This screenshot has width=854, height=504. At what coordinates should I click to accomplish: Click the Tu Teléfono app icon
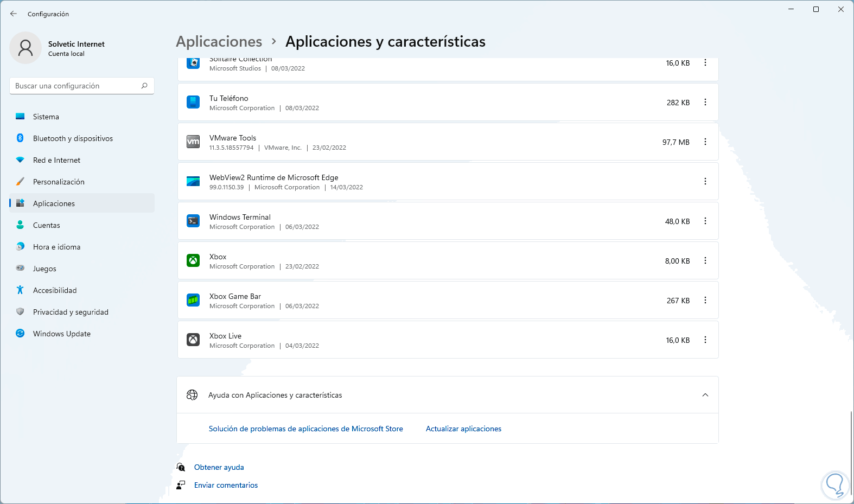pos(193,102)
